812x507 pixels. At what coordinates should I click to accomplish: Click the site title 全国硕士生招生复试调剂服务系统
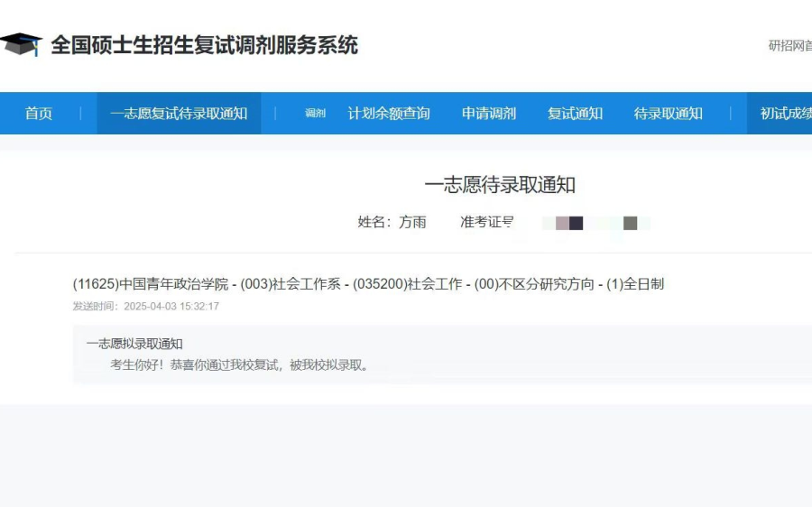coord(205,45)
